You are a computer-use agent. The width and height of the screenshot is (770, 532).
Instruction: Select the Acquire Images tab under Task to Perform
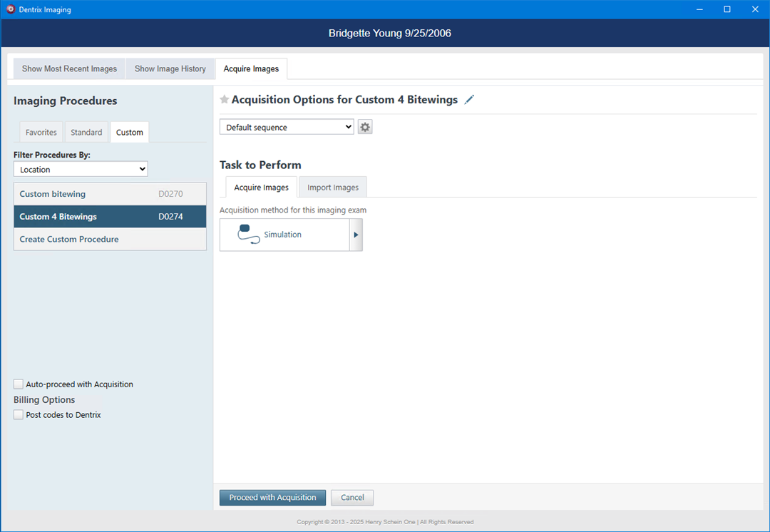pos(261,187)
